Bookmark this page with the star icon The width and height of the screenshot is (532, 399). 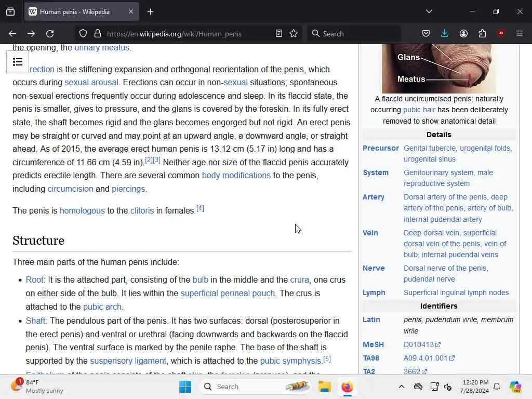coord(294,34)
